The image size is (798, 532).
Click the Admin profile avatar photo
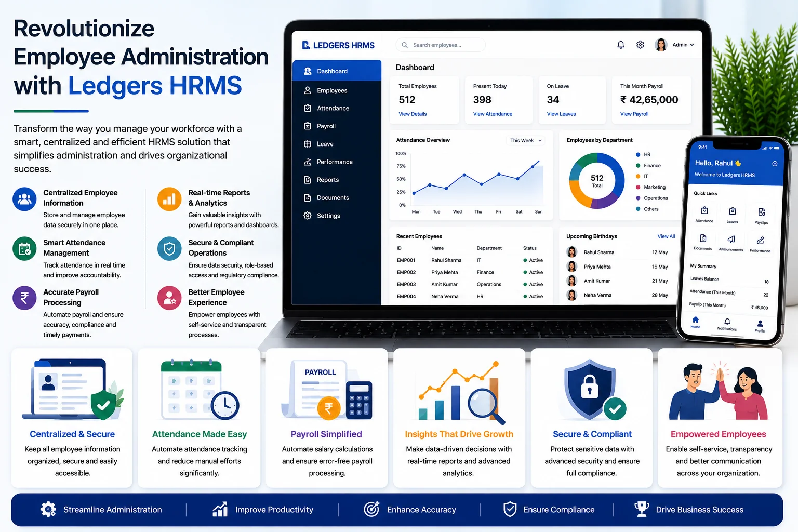pos(661,45)
